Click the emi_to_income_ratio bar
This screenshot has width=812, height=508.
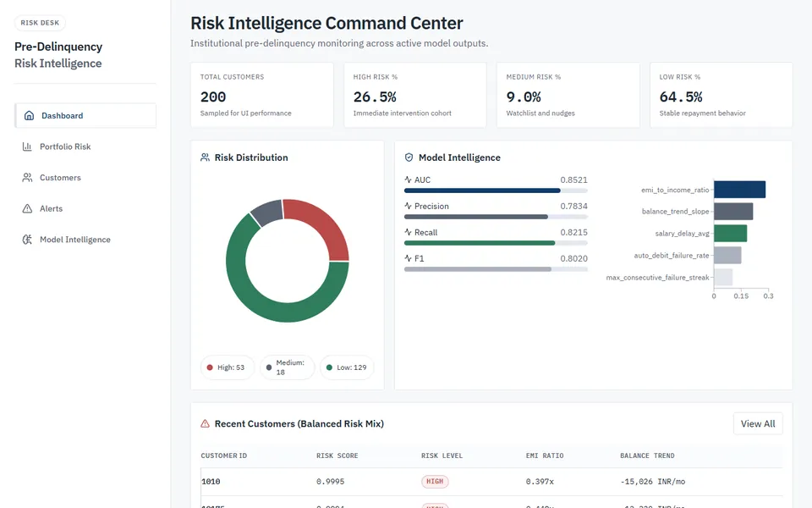739,189
